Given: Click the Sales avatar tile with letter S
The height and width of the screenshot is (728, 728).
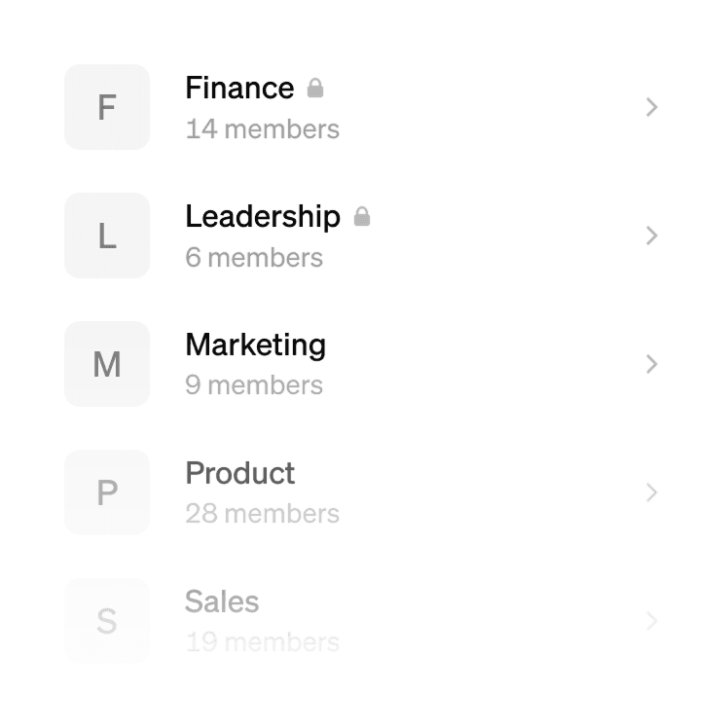Looking at the screenshot, I should pos(107,621).
